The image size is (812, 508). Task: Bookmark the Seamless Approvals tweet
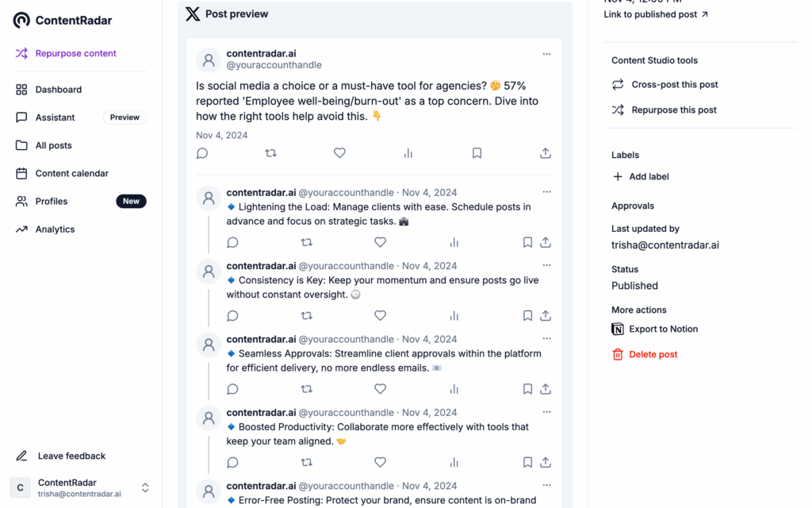pos(527,389)
